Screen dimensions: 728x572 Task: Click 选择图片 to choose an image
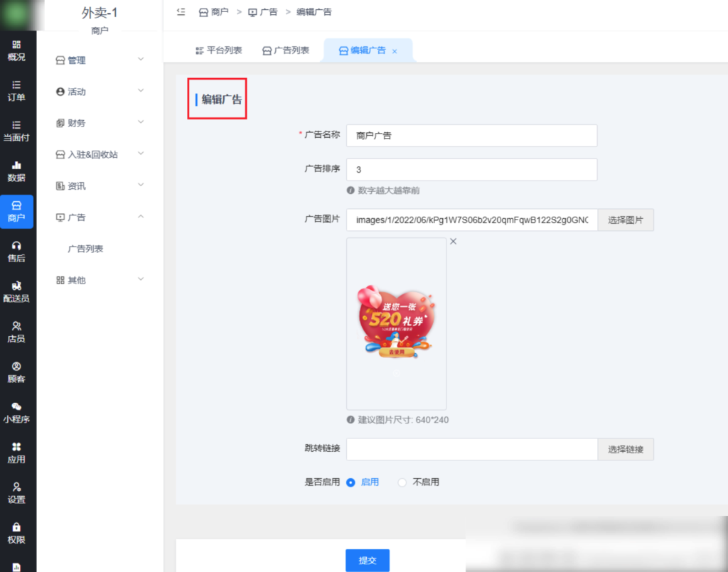pos(625,220)
